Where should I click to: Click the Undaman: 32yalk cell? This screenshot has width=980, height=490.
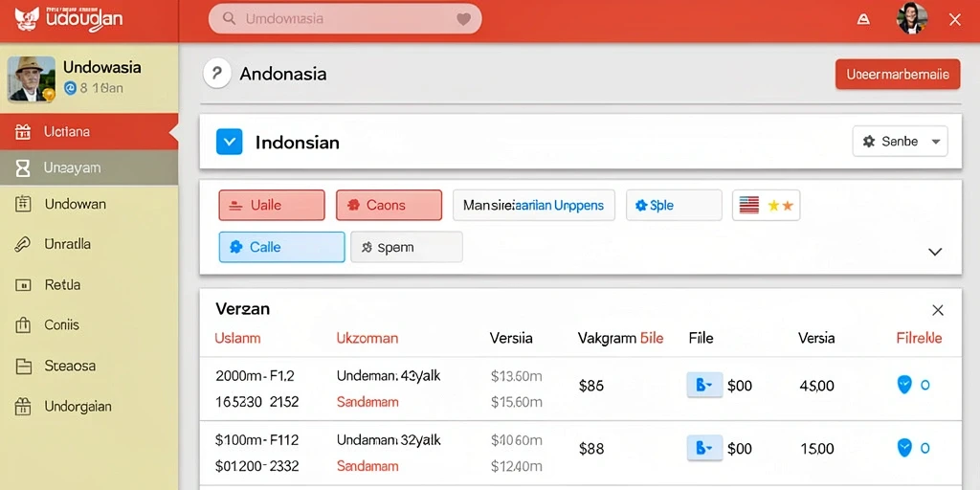[x=389, y=440]
